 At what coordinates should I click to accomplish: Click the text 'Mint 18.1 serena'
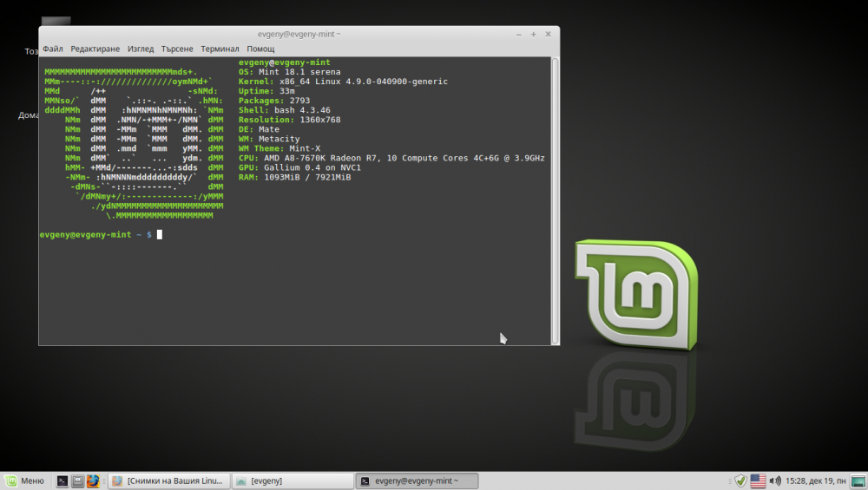point(299,72)
